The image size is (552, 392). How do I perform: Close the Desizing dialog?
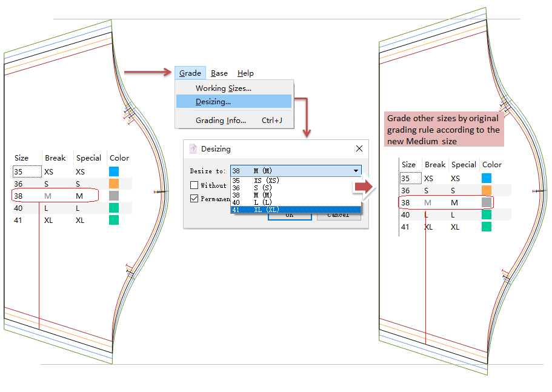tap(359, 148)
